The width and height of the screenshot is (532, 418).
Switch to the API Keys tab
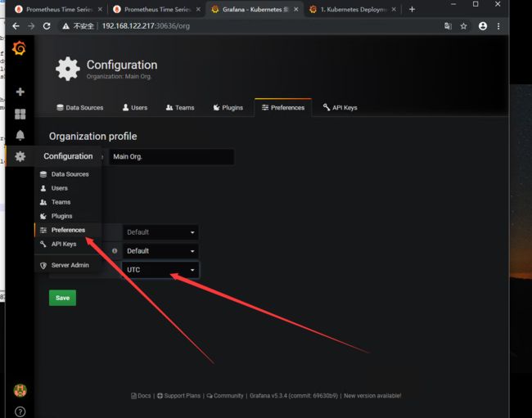340,107
